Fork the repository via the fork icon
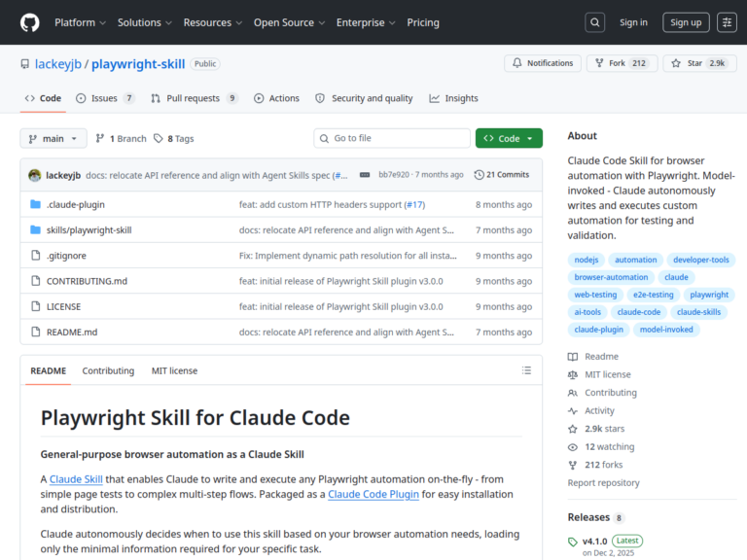The width and height of the screenshot is (747, 560). (x=599, y=63)
